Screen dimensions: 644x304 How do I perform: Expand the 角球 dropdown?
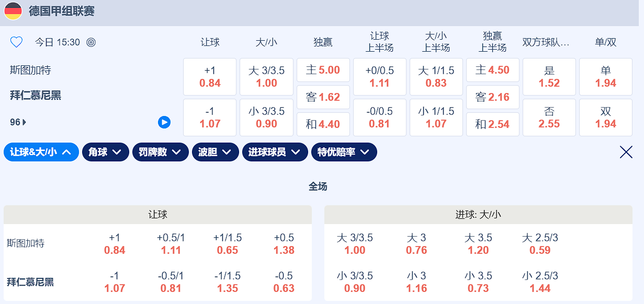coord(105,152)
